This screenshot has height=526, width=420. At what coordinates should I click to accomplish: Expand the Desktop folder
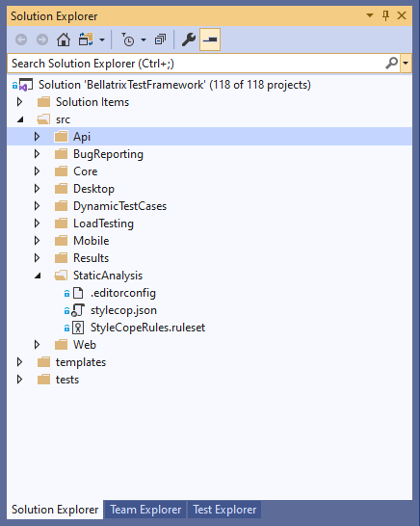[x=38, y=189]
